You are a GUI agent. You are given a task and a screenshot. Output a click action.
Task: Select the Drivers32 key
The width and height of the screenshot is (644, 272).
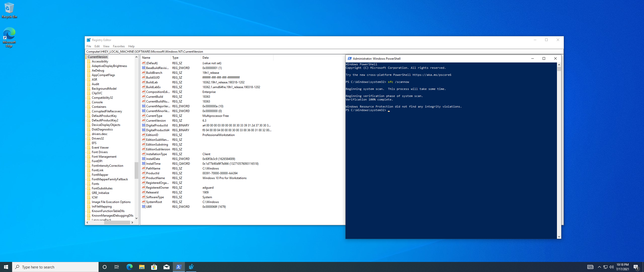point(98,139)
